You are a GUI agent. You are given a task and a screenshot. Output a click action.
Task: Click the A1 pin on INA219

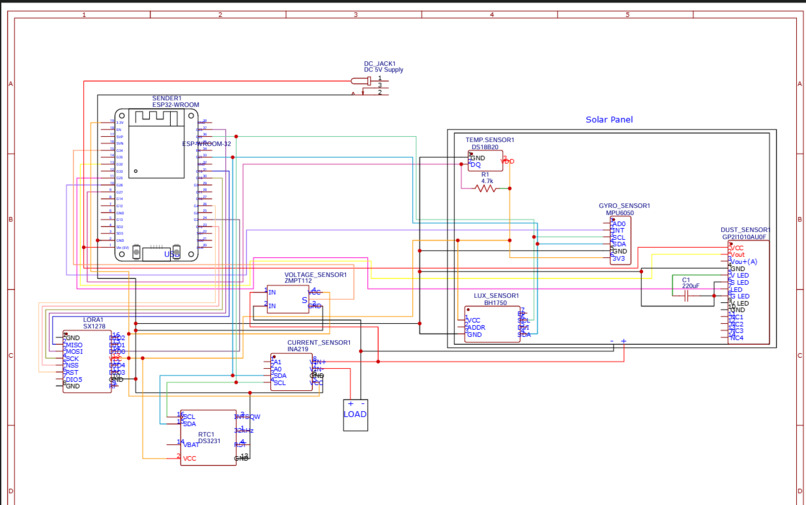[277, 362]
